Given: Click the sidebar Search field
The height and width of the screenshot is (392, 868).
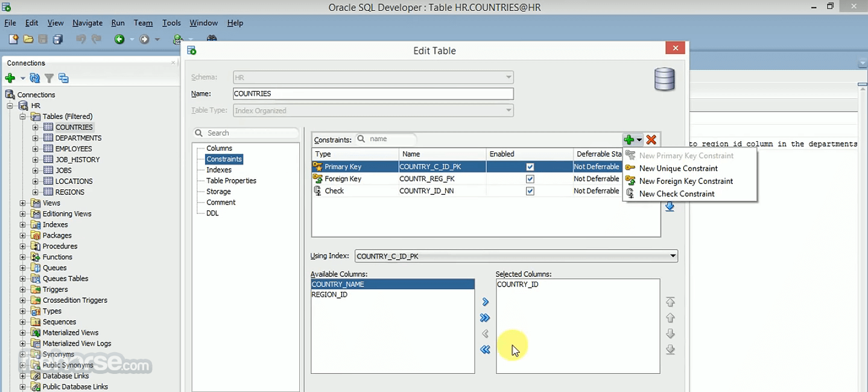Looking at the screenshot, I should tap(246, 133).
